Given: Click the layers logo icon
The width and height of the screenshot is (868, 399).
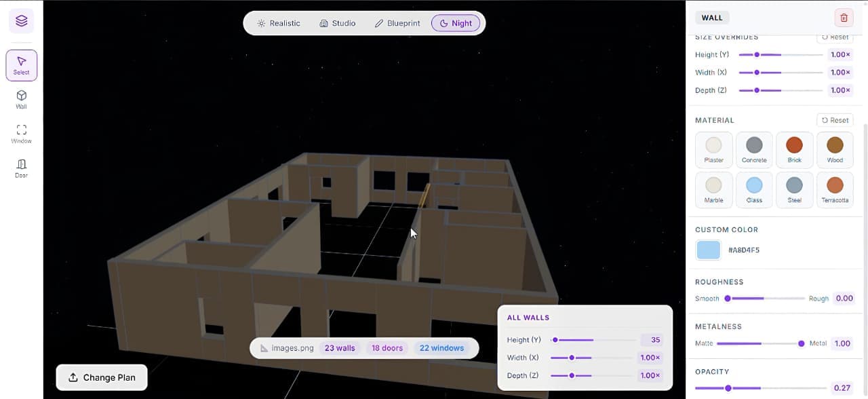Looking at the screenshot, I should (x=21, y=21).
